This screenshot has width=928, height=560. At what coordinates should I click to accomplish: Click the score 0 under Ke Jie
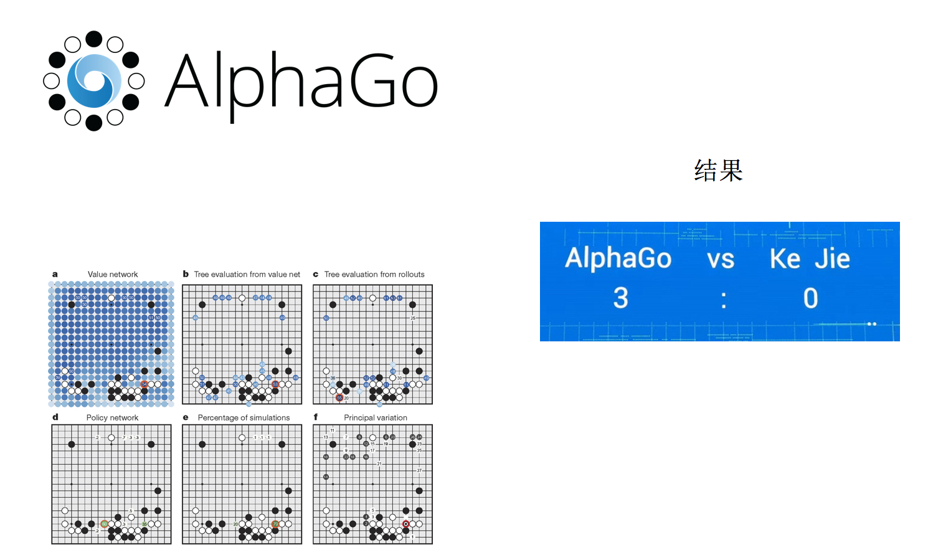click(x=810, y=298)
